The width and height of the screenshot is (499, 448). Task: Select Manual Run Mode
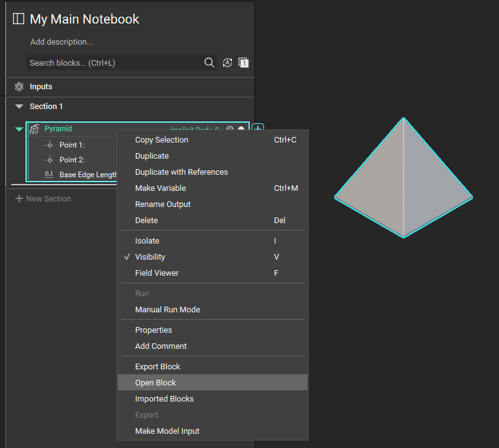tap(212, 309)
